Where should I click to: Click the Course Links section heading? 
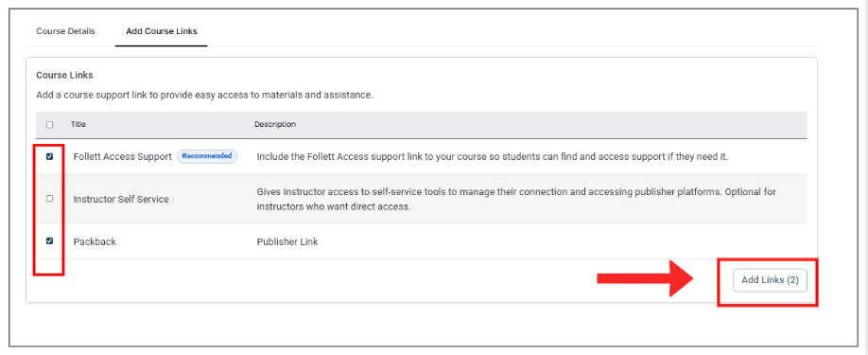point(64,74)
